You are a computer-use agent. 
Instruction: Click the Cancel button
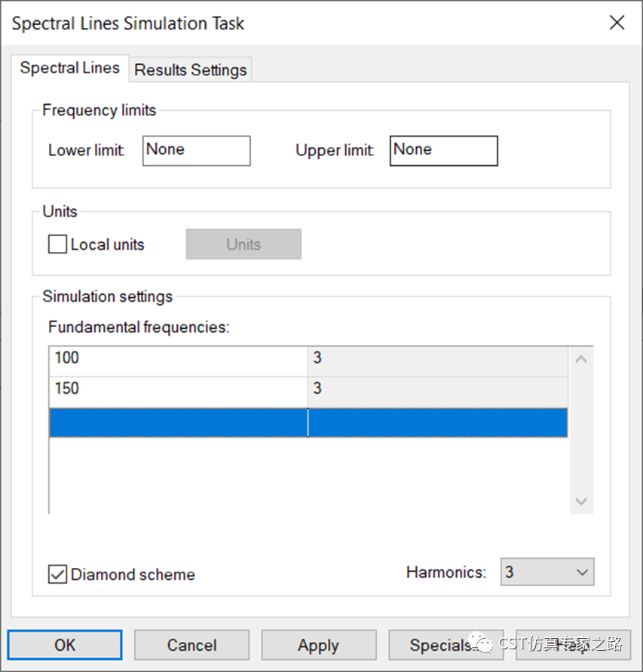coord(191,645)
